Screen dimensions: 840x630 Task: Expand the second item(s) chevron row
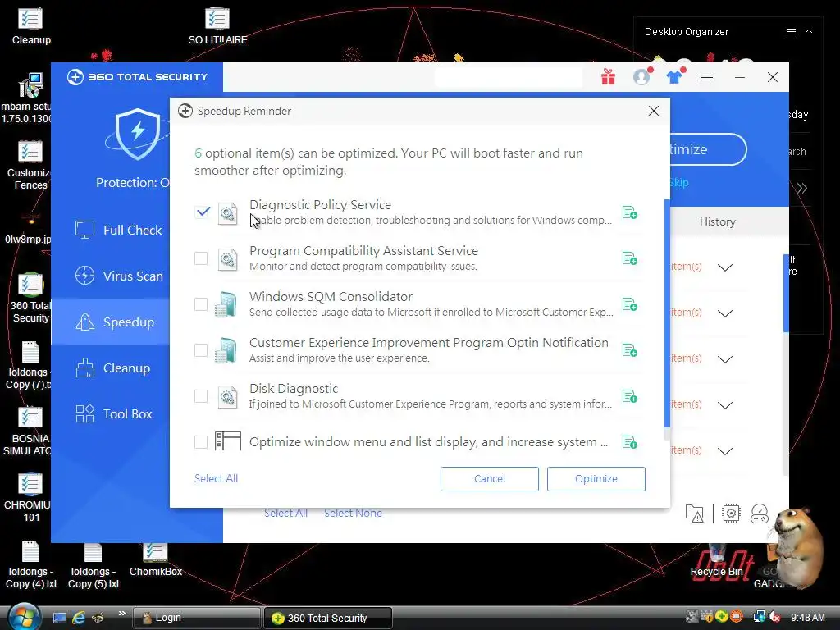pyautogui.click(x=725, y=313)
